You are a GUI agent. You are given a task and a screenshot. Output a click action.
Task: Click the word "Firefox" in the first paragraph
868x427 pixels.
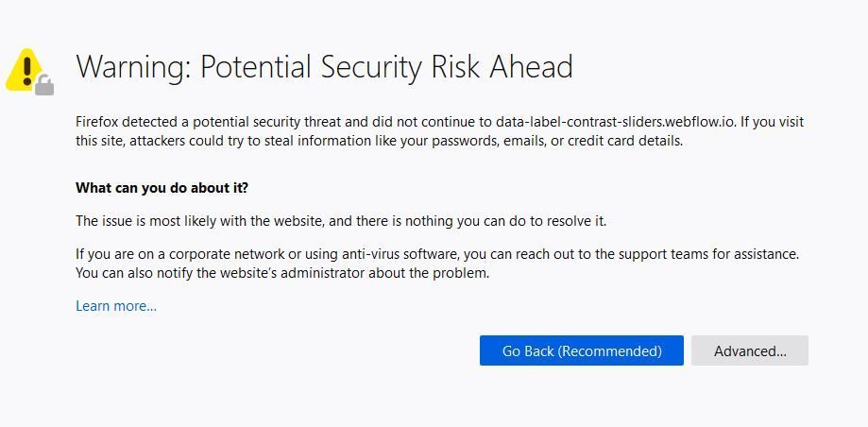click(97, 122)
